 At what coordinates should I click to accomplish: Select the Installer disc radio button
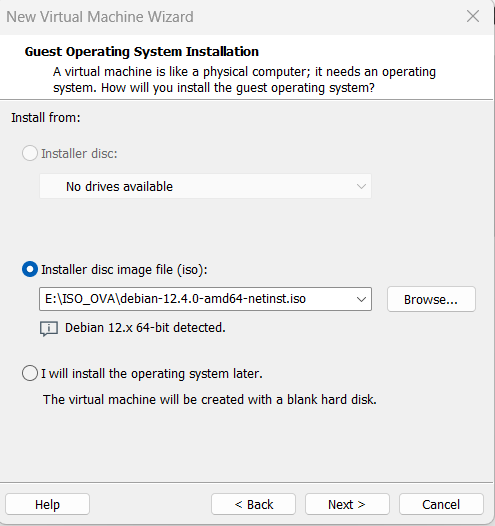[30, 153]
